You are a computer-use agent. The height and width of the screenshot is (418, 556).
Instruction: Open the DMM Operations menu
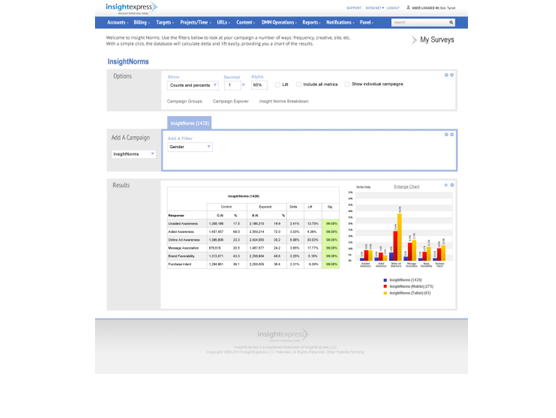point(279,22)
